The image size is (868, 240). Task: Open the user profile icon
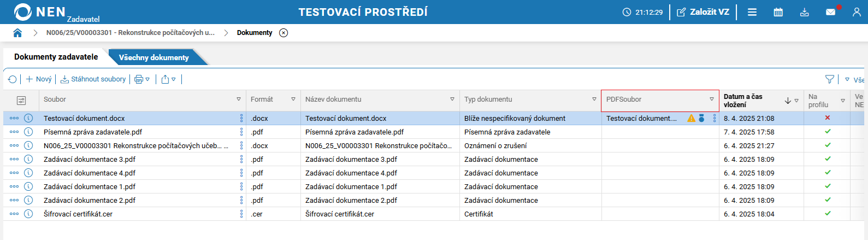857,12
